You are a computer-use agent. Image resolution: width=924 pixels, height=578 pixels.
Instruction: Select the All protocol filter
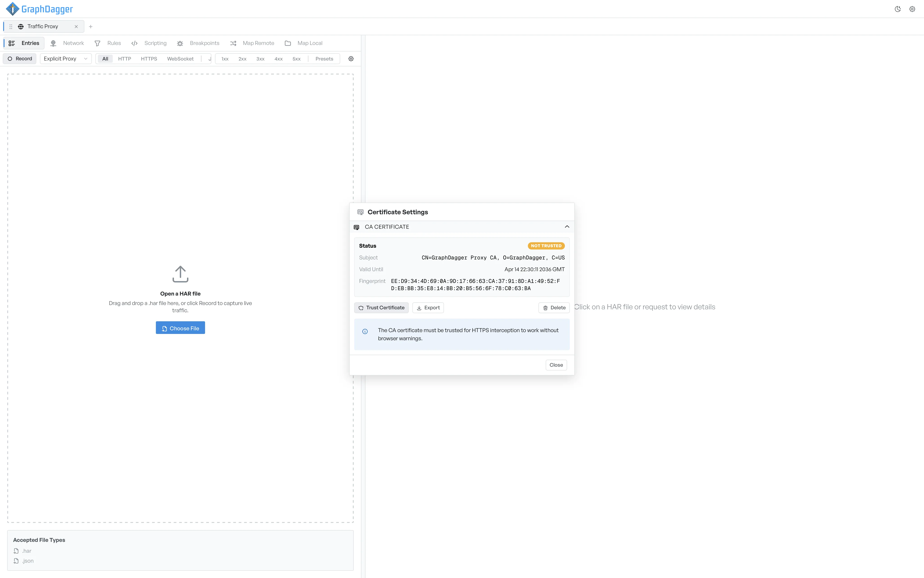tap(105, 58)
